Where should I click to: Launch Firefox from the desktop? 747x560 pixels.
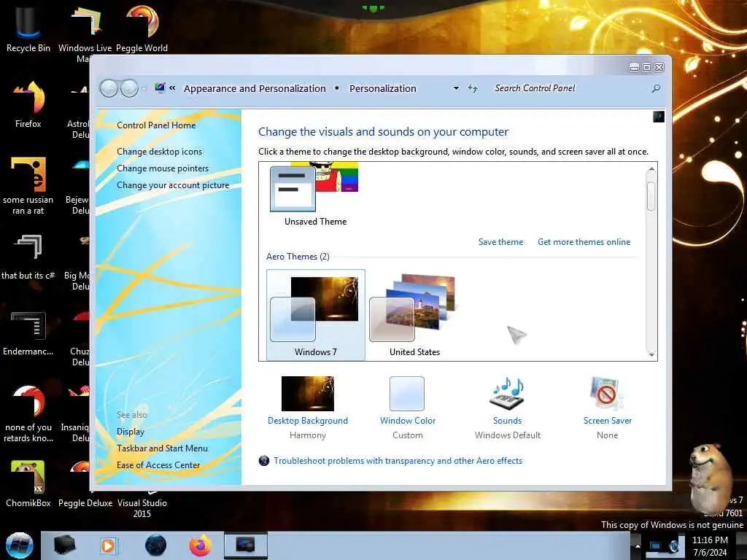[28, 104]
